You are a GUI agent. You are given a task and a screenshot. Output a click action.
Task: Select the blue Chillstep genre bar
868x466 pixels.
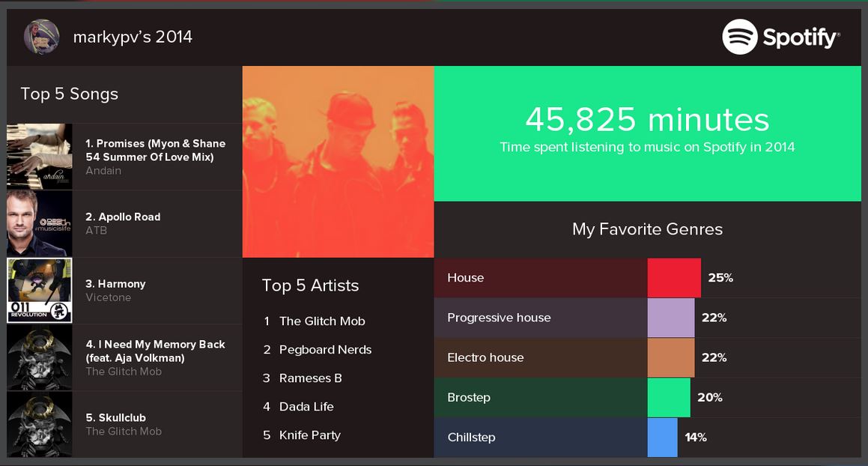click(x=662, y=438)
